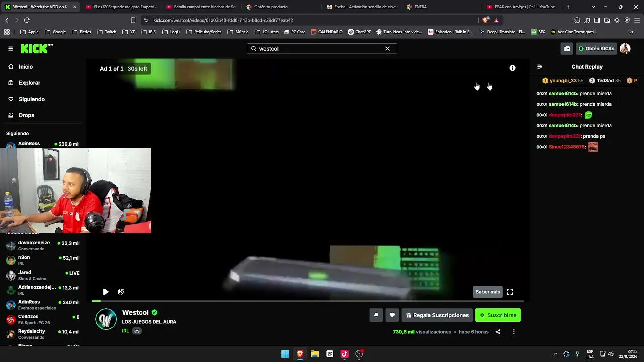Switch to the Batalla campal browser tab
This screenshot has width=644, height=362.
point(201,7)
